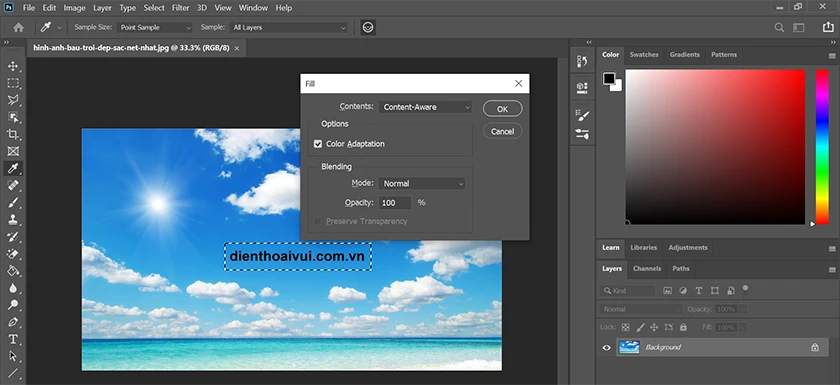Toggle layer filtering on/off switch
840x385 pixels.
[x=745, y=290]
